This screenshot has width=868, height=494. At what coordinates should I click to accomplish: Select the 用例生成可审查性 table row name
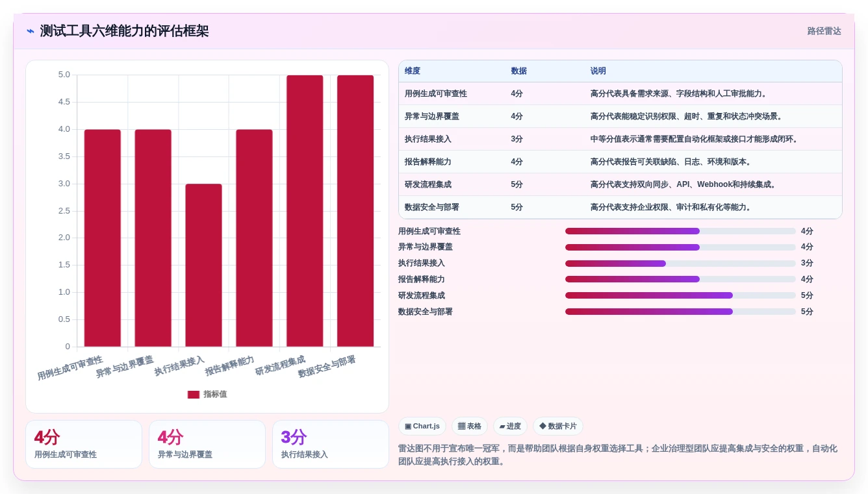point(436,93)
